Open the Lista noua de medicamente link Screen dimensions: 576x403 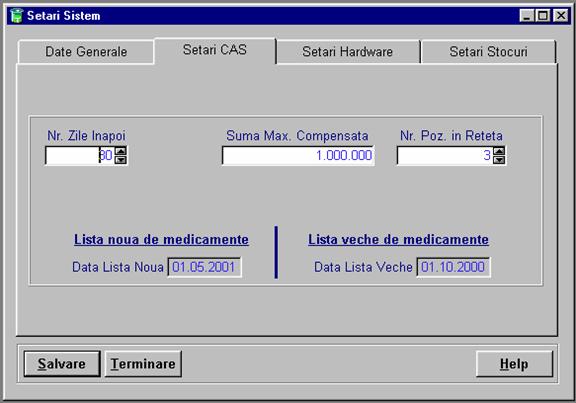click(161, 240)
